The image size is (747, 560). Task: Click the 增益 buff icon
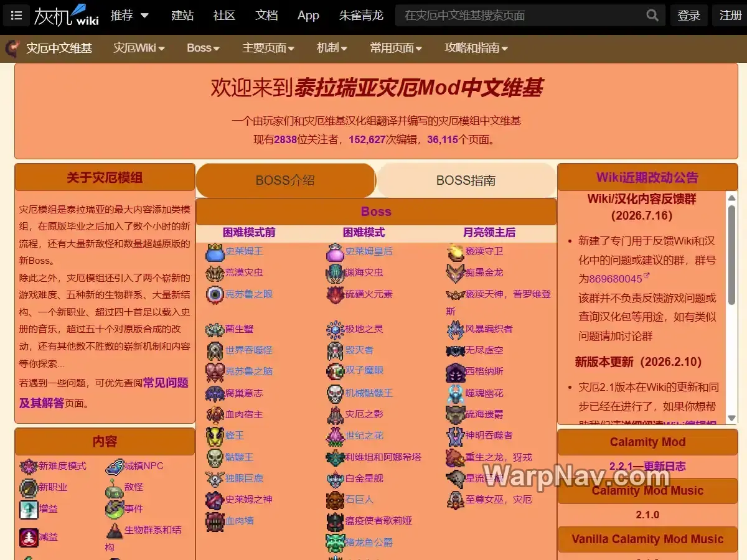click(29, 509)
